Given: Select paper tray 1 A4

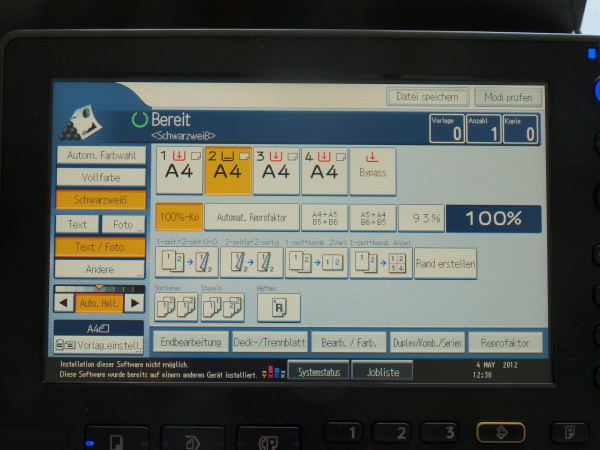Looking at the screenshot, I should 178,171.
